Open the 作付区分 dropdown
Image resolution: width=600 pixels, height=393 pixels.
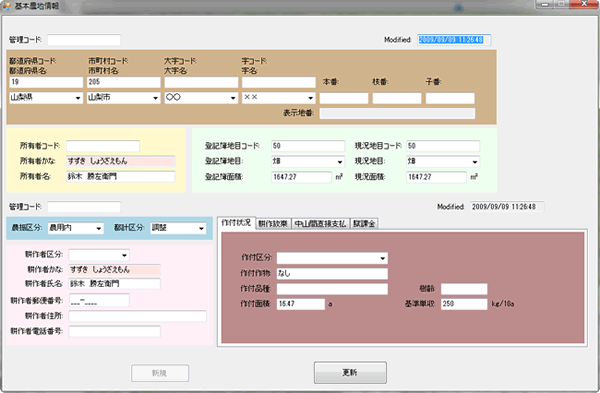pos(383,258)
